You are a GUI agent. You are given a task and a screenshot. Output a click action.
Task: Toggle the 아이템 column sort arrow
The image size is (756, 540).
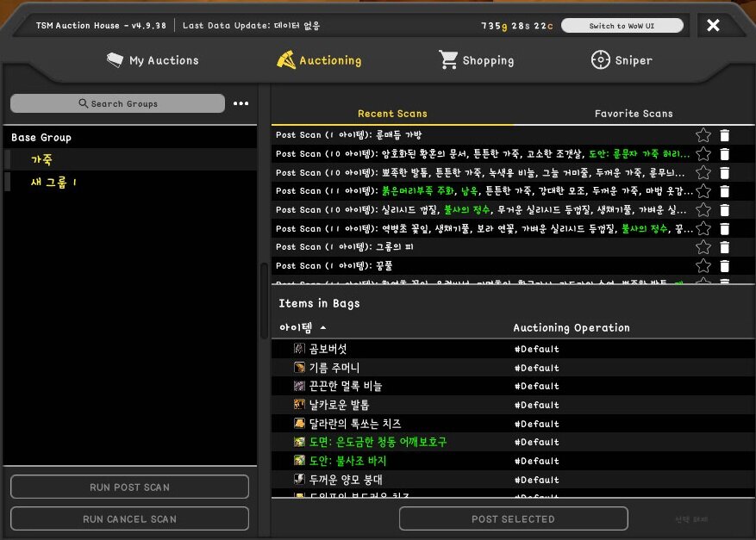[x=323, y=327]
